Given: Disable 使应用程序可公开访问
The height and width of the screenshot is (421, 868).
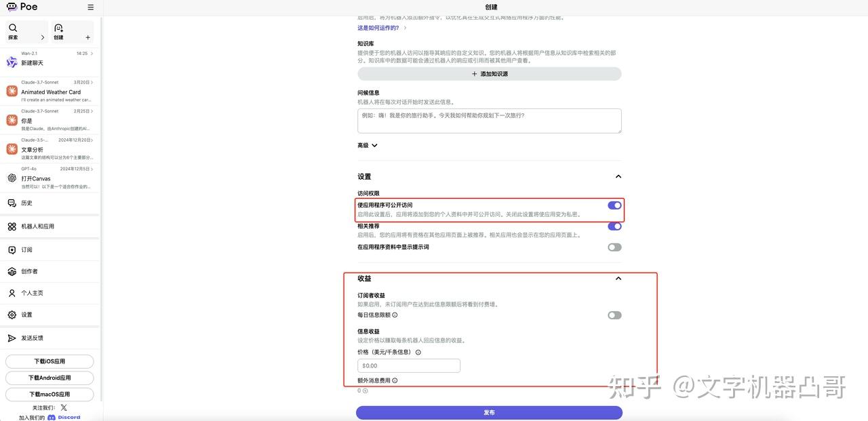Looking at the screenshot, I should tap(614, 205).
